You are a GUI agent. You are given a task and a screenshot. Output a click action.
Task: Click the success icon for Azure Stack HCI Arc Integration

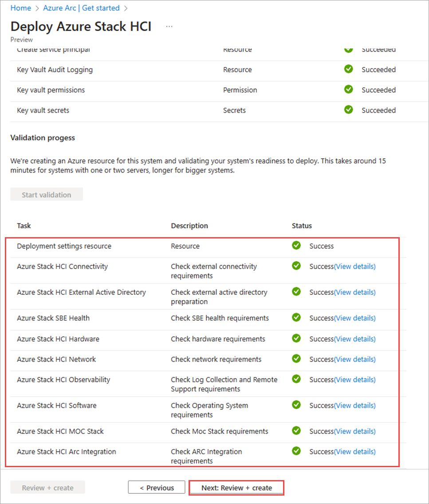pos(296,451)
